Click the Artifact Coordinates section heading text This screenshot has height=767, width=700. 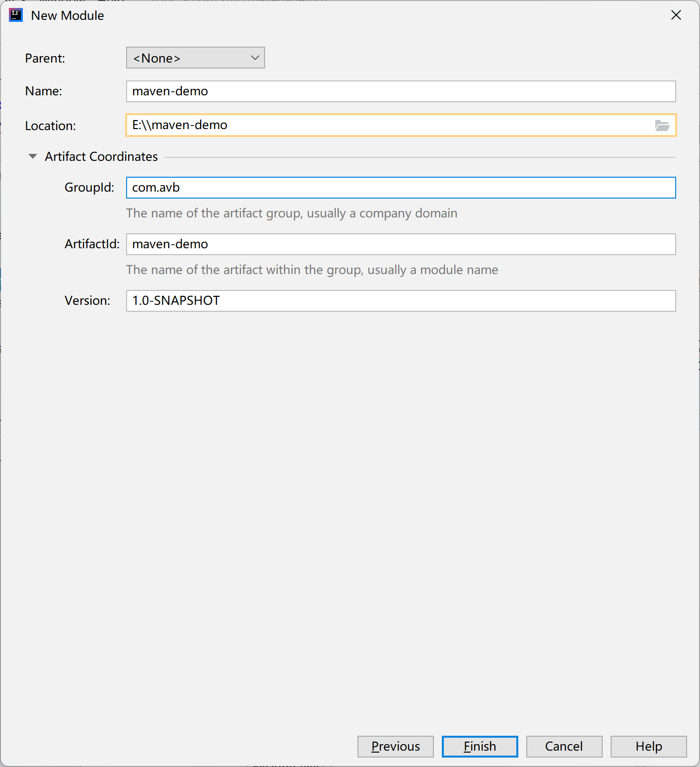click(x=101, y=156)
